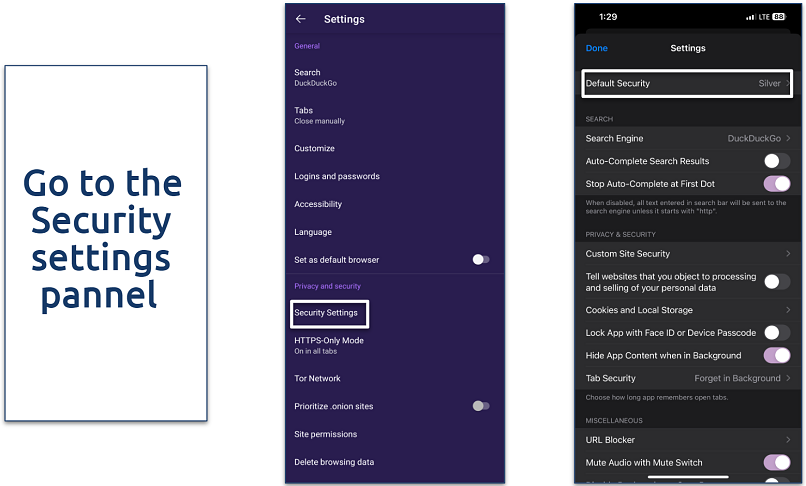This screenshot has width=806, height=486.
Task: Tap the back arrow beside Settings
Action: coord(301,19)
